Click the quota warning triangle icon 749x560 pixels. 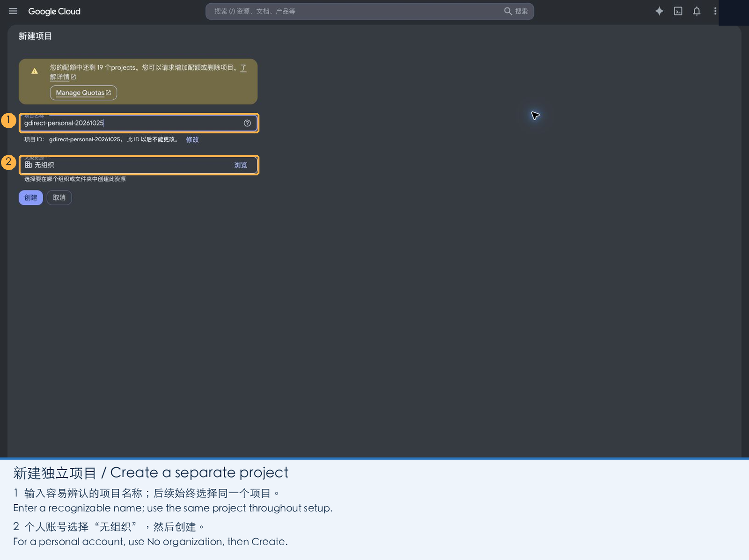tap(35, 71)
